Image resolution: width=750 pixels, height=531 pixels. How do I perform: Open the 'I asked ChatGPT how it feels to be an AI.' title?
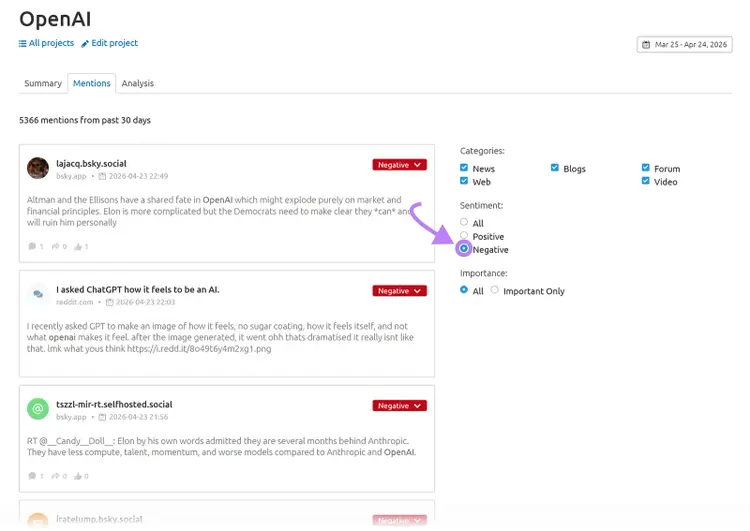tap(138, 289)
